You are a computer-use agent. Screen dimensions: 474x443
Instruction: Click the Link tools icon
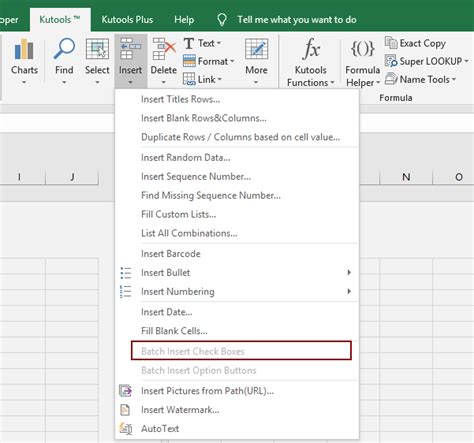pos(189,79)
